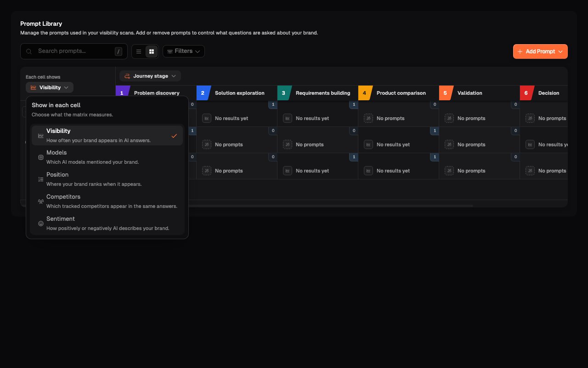Focus the Search prompts field

point(74,51)
